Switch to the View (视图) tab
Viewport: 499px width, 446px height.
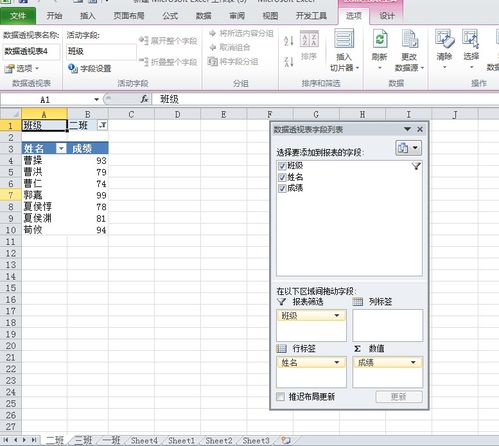(270, 16)
